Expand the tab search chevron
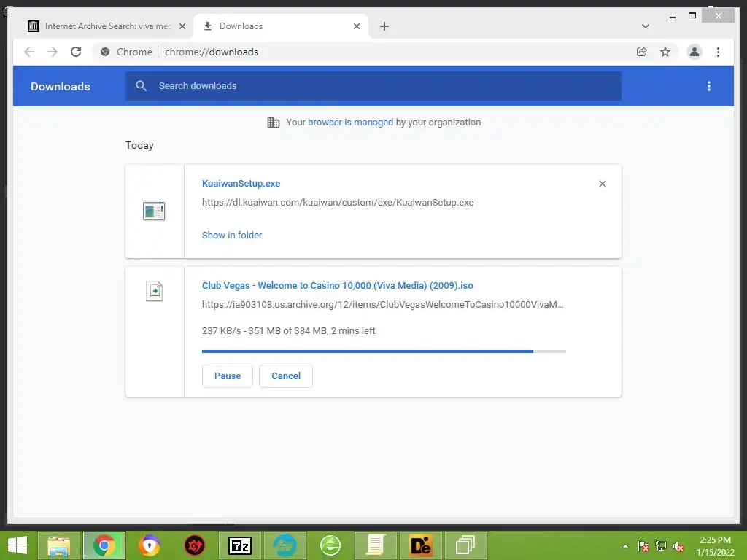747x560 pixels. pyautogui.click(x=645, y=26)
